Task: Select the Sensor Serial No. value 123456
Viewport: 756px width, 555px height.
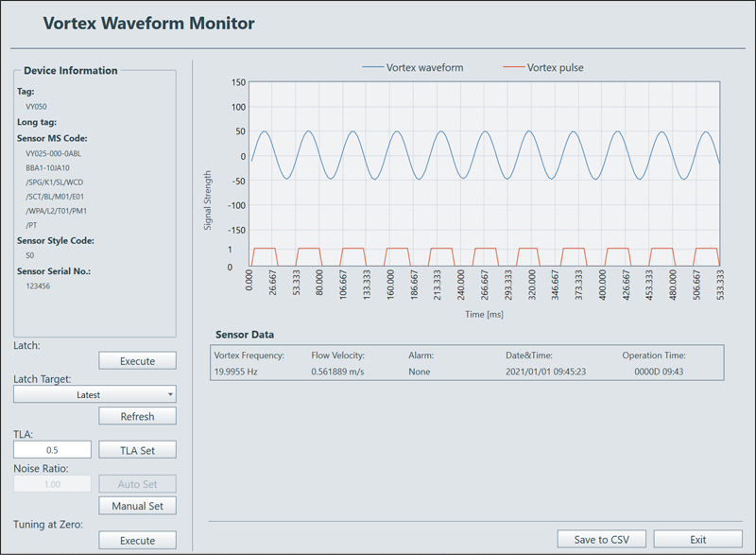Action: click(x=37, y=286)
